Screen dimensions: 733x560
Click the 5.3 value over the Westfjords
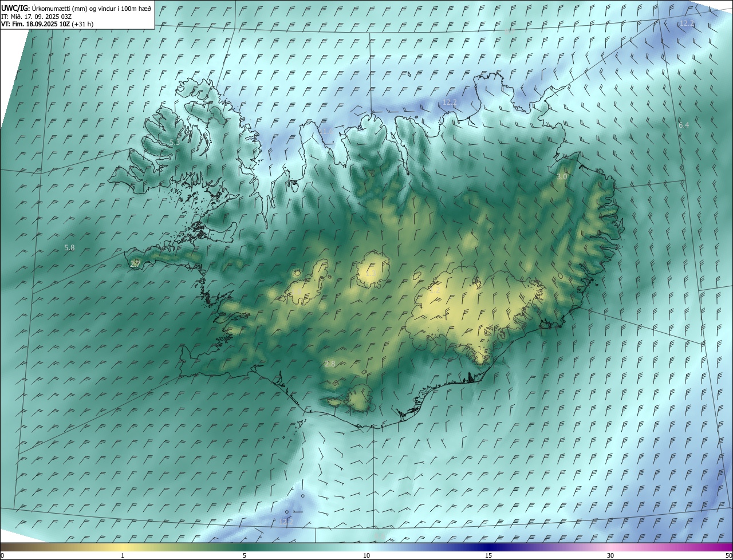[175, 142]
